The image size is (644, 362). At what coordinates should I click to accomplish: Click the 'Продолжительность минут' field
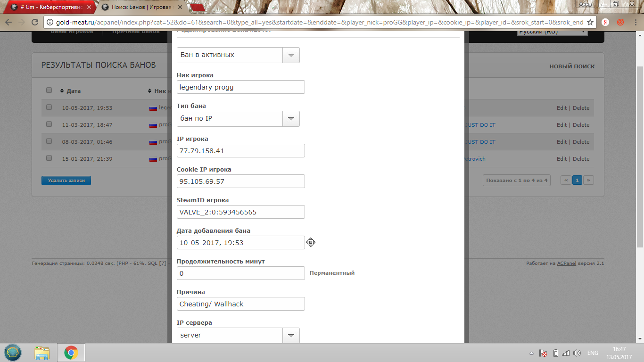pyautogui.click(x=241, y=273)
